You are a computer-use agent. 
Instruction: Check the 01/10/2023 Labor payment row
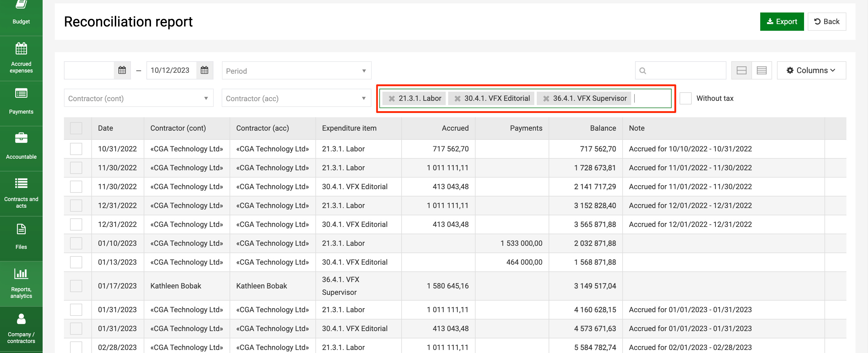[76, 243]
